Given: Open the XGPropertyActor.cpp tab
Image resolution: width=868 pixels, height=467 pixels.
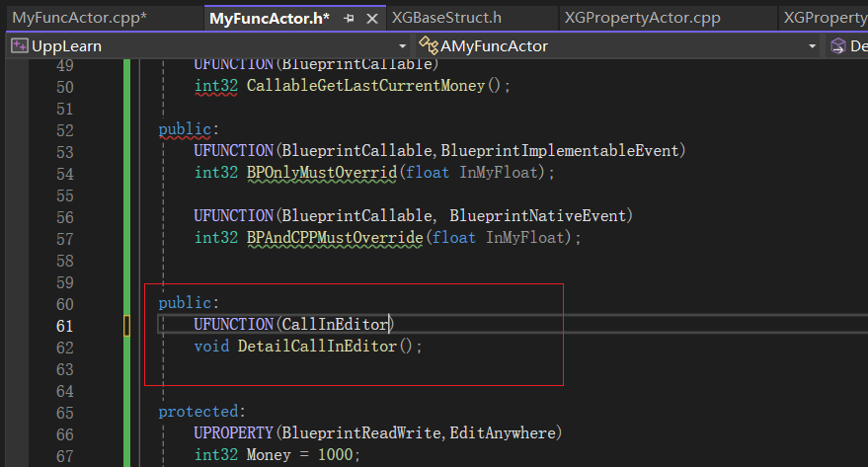Looking at the screenshot, I should [642, 18].
